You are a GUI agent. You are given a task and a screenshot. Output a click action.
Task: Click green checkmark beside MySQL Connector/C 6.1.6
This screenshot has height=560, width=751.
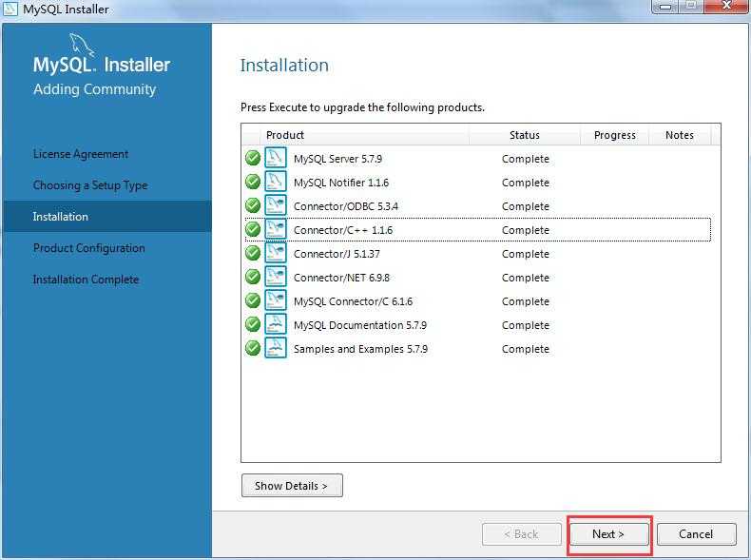[x=253, y=300]
